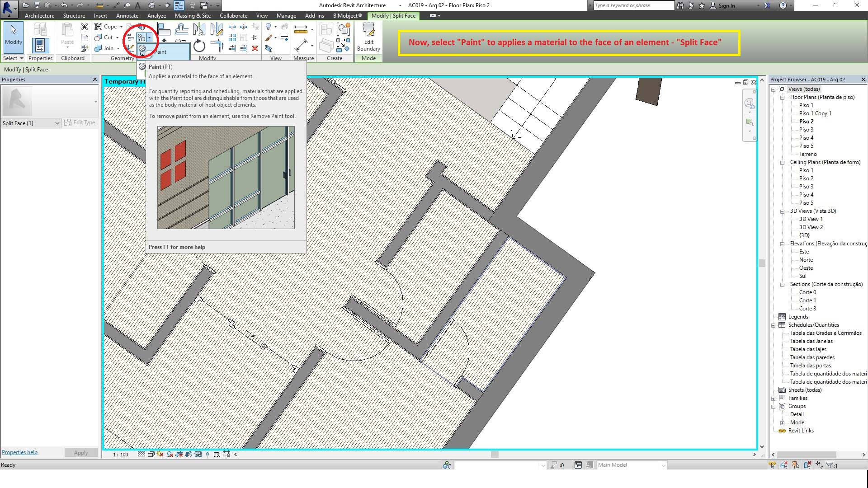This screenshot has height=488, width=868.
Task: Toggle Sun Path off in view controls
Action: click(x=160, y=454)
